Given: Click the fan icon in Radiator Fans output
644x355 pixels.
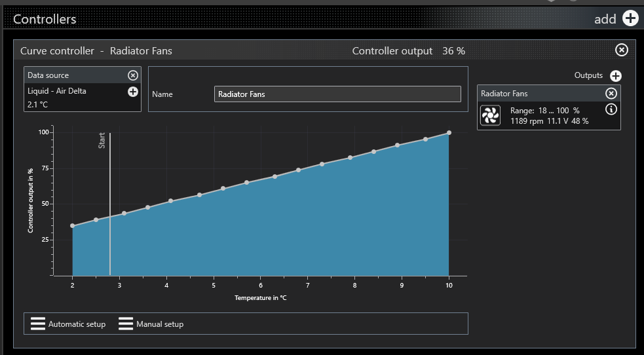Looking at the screenshot, I should (x=490, y=115).
